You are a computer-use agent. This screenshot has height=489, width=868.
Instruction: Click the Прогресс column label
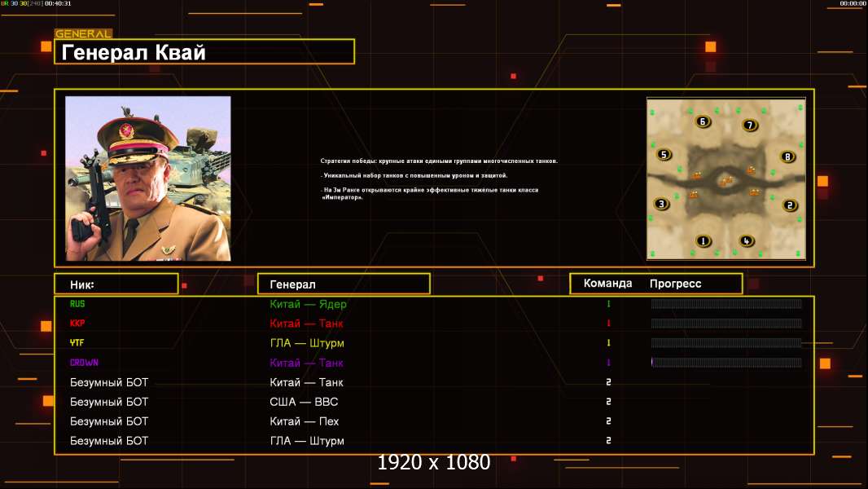(x=675, y=284)
